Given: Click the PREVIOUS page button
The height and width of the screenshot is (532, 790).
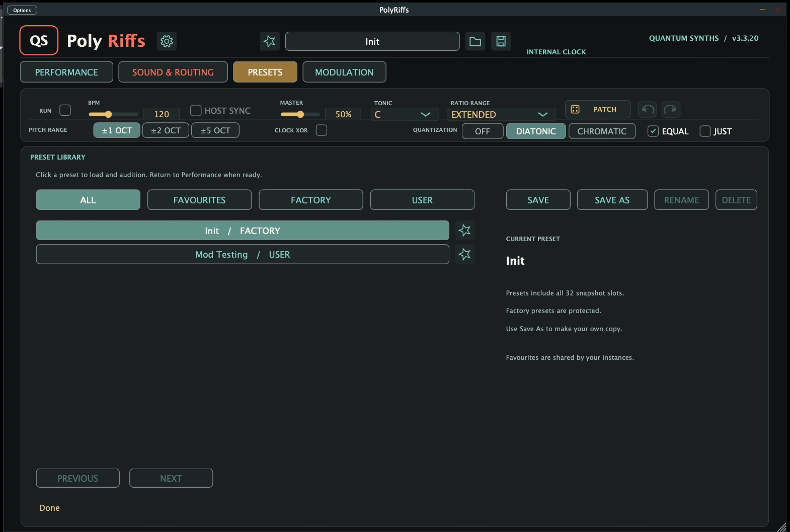Looking at the screenshot, I should (x=78, y=478).
